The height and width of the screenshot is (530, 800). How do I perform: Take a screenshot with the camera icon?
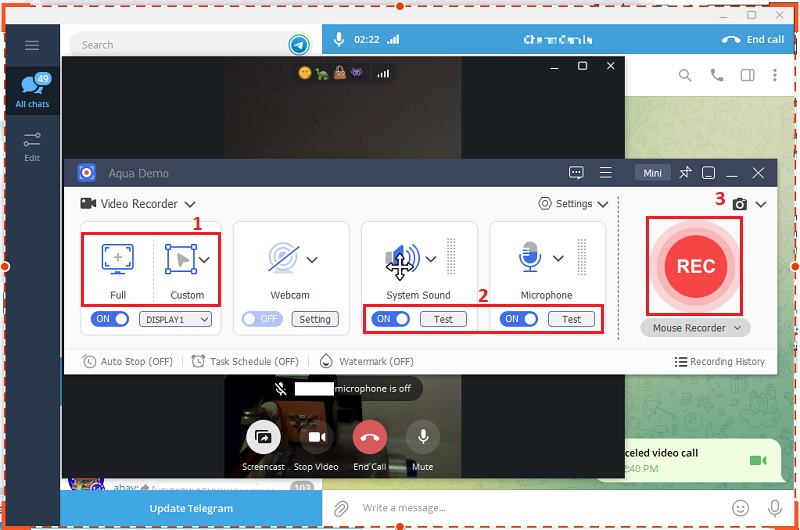(739, 205)
